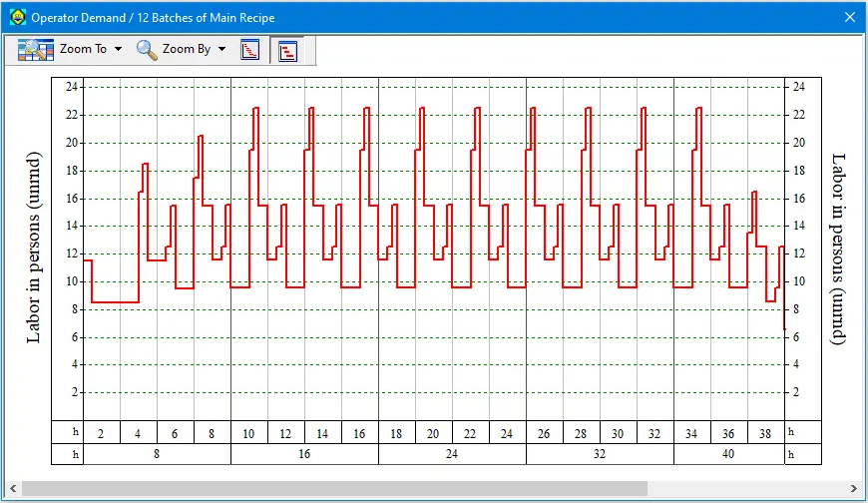Select hour 38 on the upper time axis
Screen dimensions: 868x503
[x=765, y=433]
